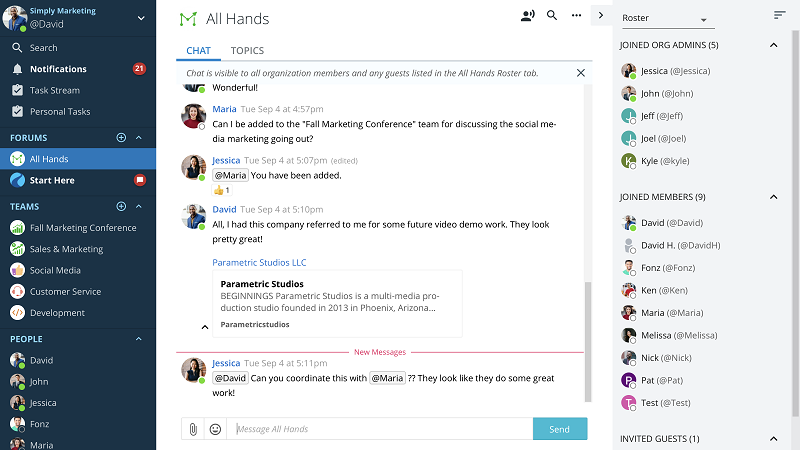Open the Development team
Image resolution: width=800 pixels, height=450 pixels.
[78, 313]
